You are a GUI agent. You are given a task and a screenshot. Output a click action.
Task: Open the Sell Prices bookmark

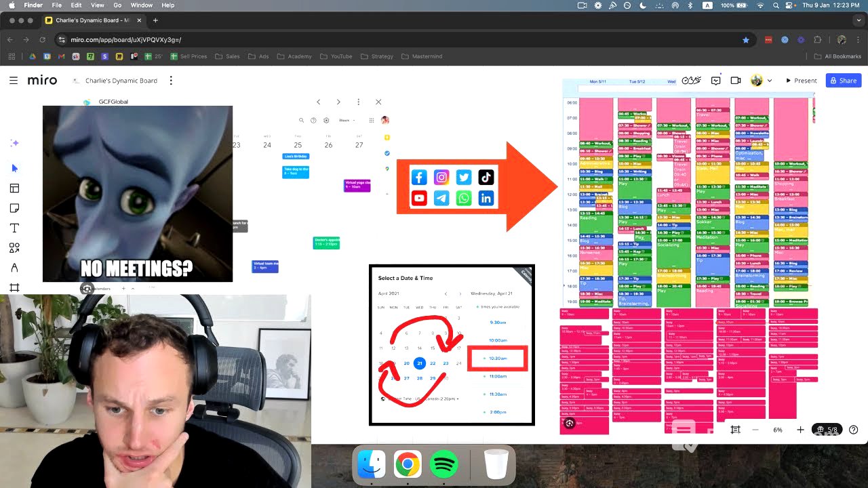(189, 56)
